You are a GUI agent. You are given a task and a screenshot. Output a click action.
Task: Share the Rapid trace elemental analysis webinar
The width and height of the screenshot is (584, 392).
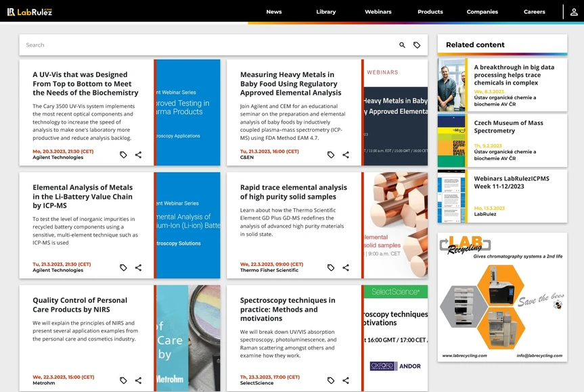pyautogui.click(x=346, y=268)
